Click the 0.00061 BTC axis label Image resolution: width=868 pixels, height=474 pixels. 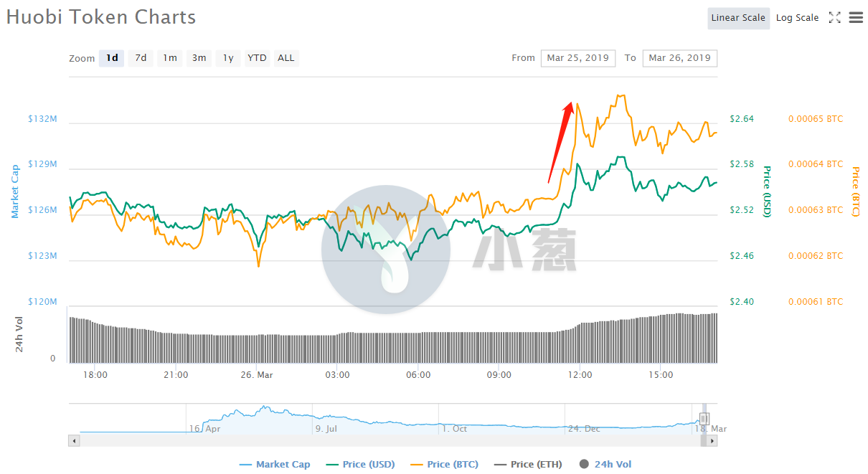[x=816, y=302]
